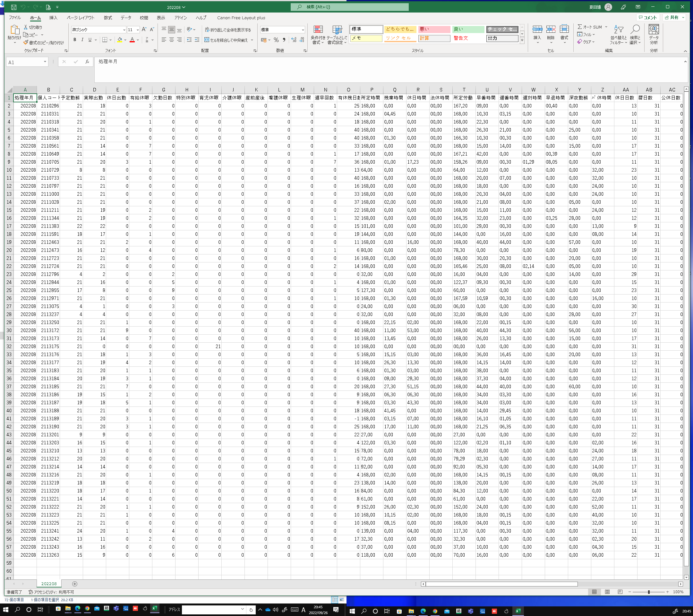Click the fill color bucket icon
This screenshot has height=616, width=693.
click(119, 40)
